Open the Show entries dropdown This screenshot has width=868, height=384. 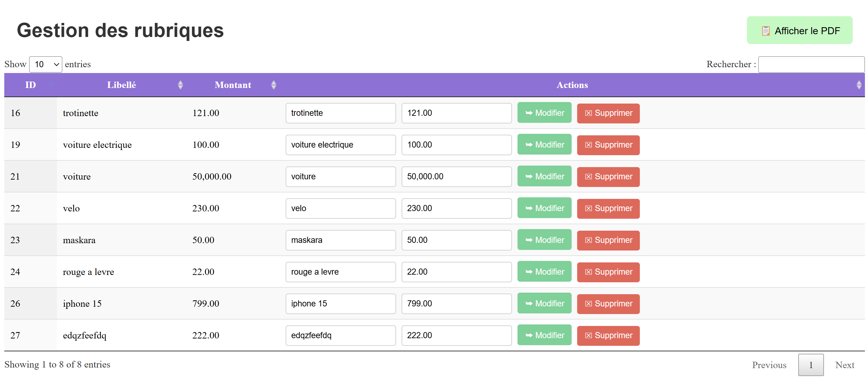click(x=46, y=64)
